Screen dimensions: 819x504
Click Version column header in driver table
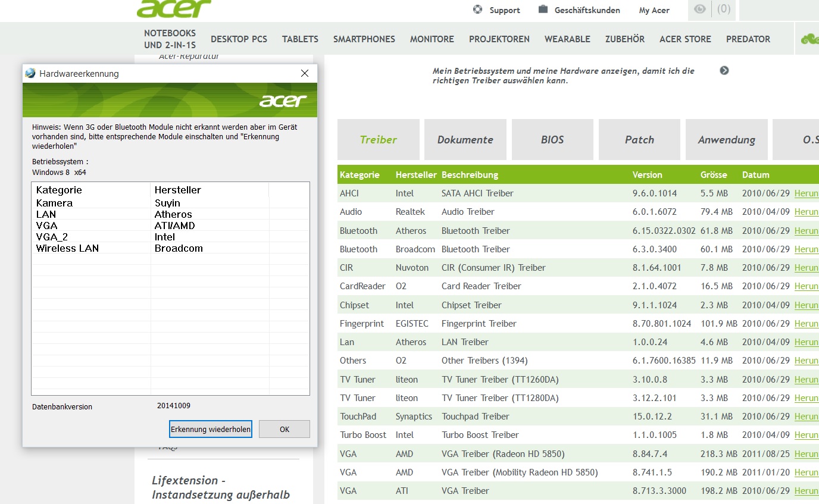(x=647, y=175)
